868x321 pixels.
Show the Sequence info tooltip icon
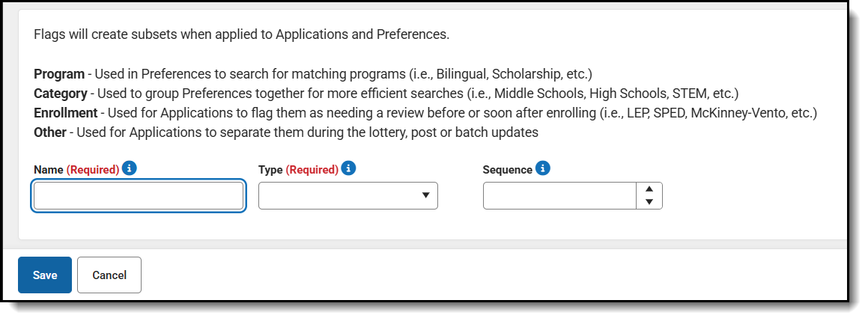click(543, 168)
